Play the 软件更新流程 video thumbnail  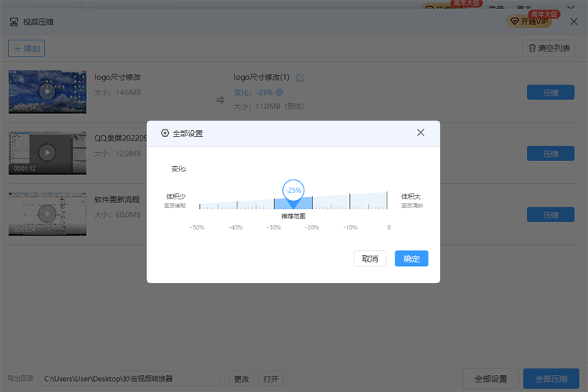pyautogui.click(x=47, y=214)
